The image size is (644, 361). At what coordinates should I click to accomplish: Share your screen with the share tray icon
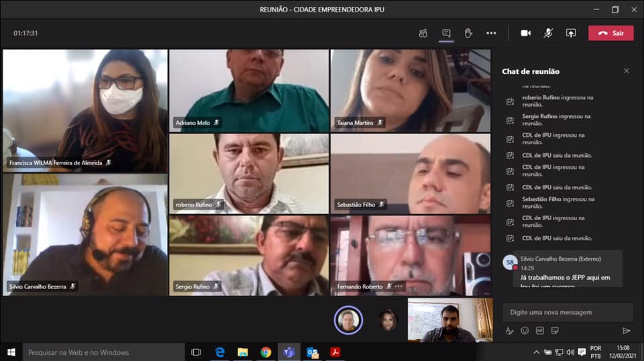[571, 34]
